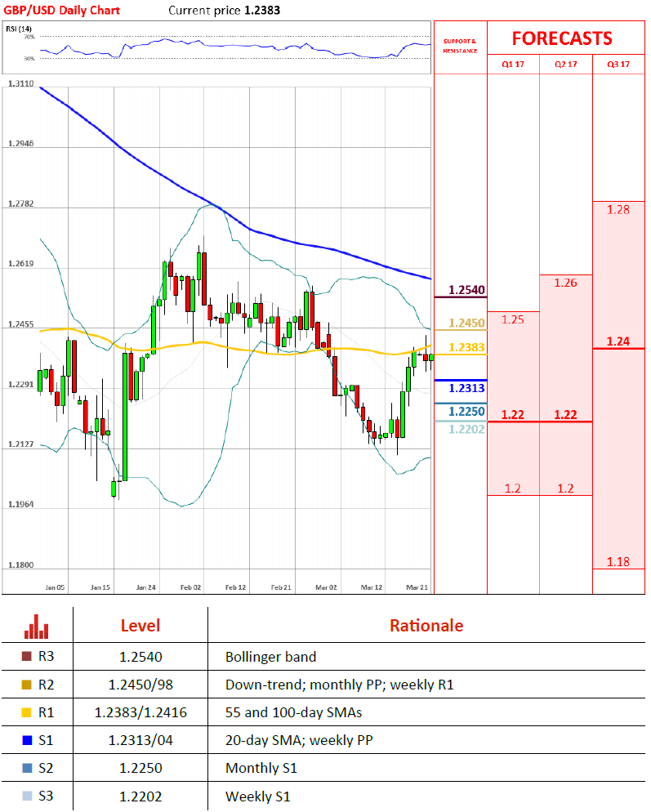Click the Q1 17 forecast high 1.25

[513, 319]
